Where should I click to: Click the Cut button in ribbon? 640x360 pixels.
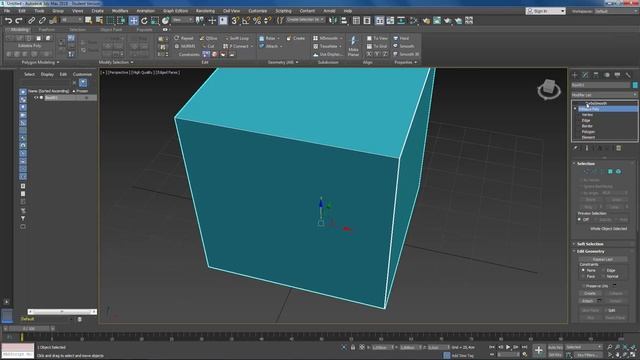tap(208, 47)
